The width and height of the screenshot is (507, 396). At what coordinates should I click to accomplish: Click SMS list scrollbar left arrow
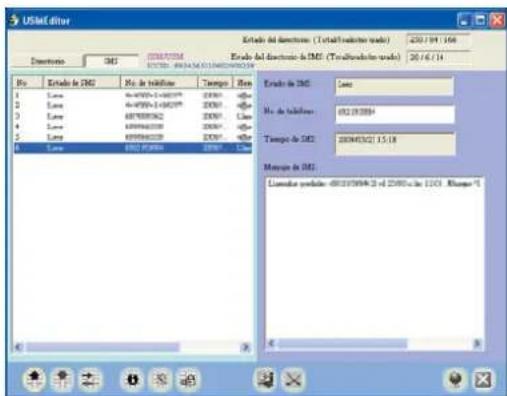tap(19, 347)
